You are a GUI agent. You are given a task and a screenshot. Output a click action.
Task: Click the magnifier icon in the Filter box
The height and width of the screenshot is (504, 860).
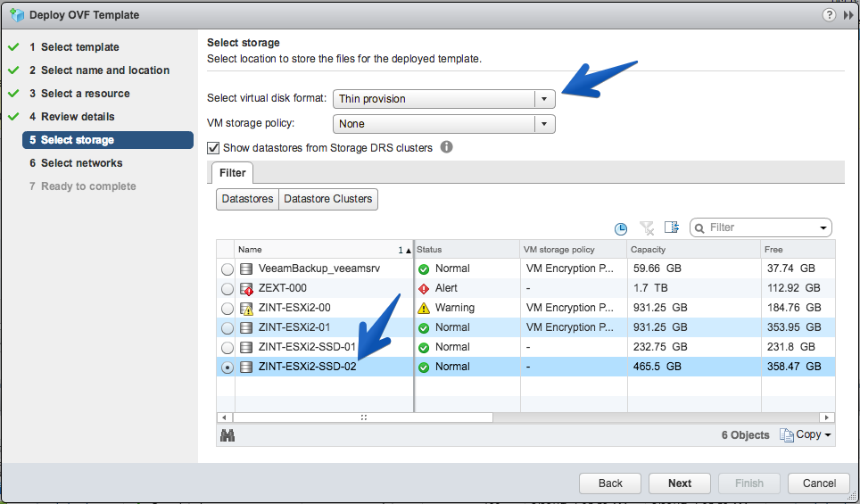(x=699, y=228)
